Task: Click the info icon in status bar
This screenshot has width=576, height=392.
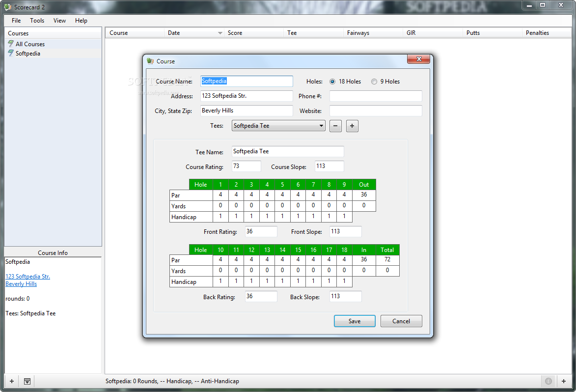Action: [549, 381]
